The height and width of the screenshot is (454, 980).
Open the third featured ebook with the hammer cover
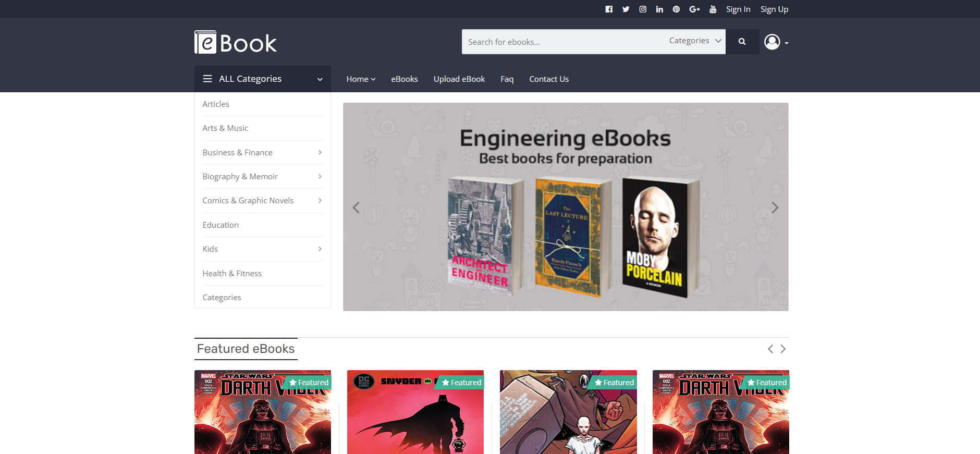(568, 412)
